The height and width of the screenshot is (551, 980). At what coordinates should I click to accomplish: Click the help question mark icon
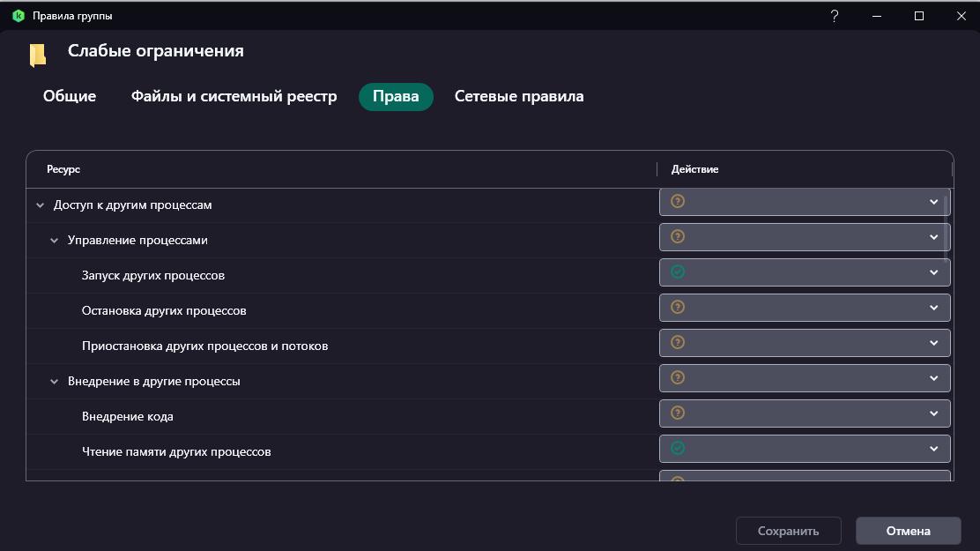click(835, 16)
